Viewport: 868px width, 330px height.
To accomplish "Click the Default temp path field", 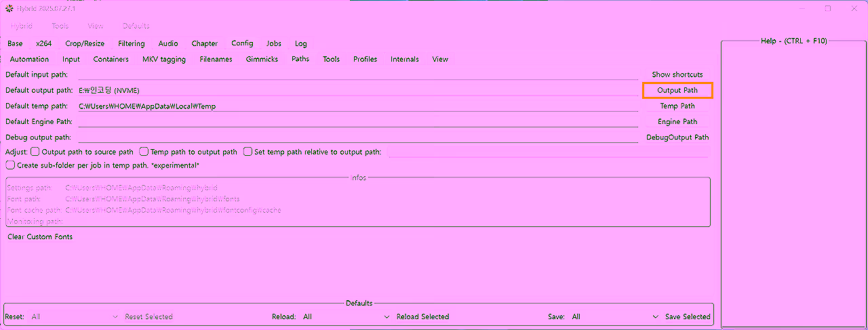I will [358, 106].
